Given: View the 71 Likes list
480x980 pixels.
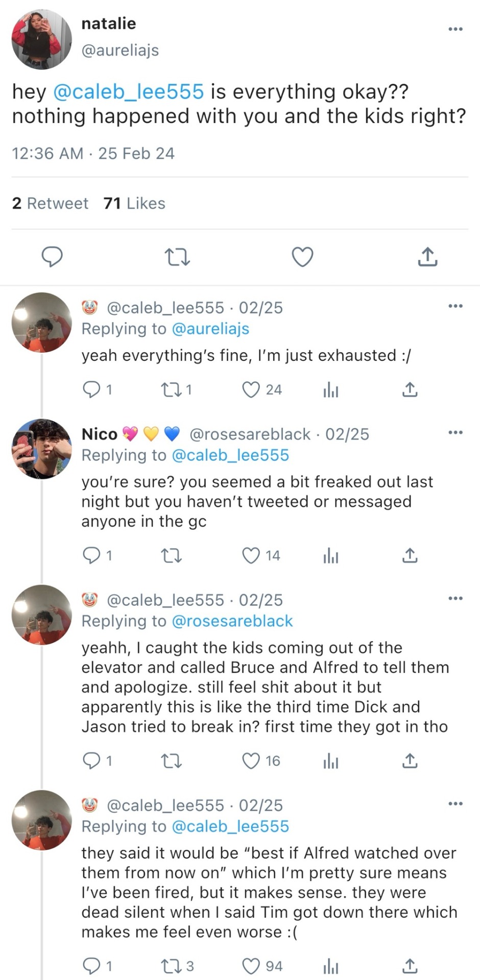Looking at the screenshot, I should click(x=134, y=203).
